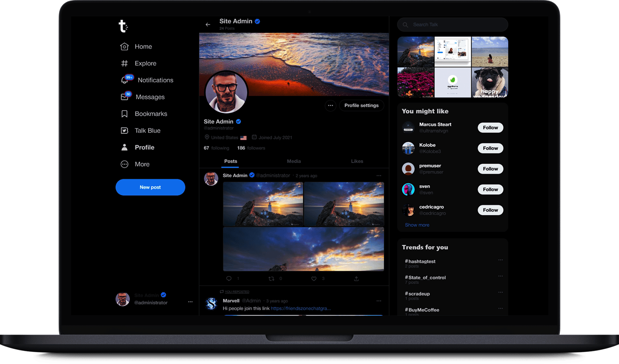Switch to the Posts tab

(x=231, y=161)
